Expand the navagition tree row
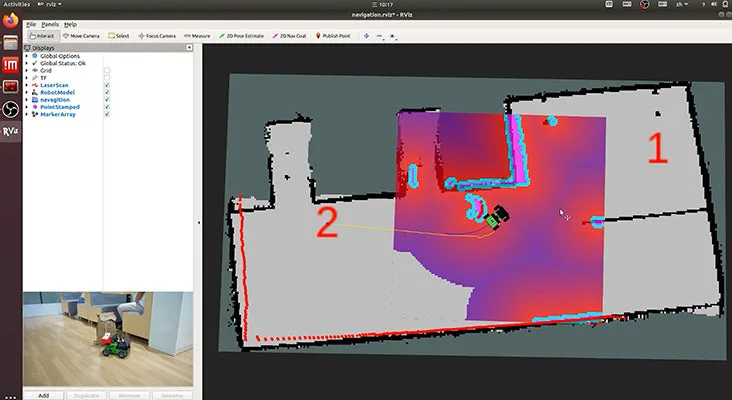732x400 pixels. 27,100
